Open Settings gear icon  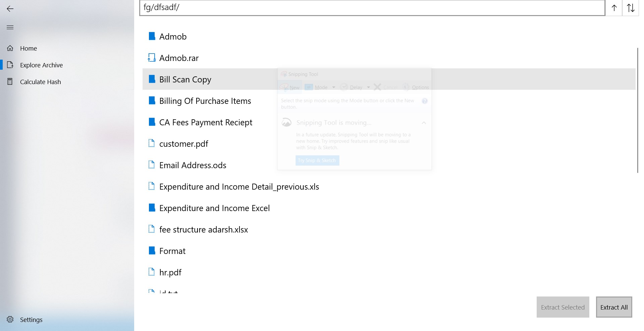tap(10, 320)
